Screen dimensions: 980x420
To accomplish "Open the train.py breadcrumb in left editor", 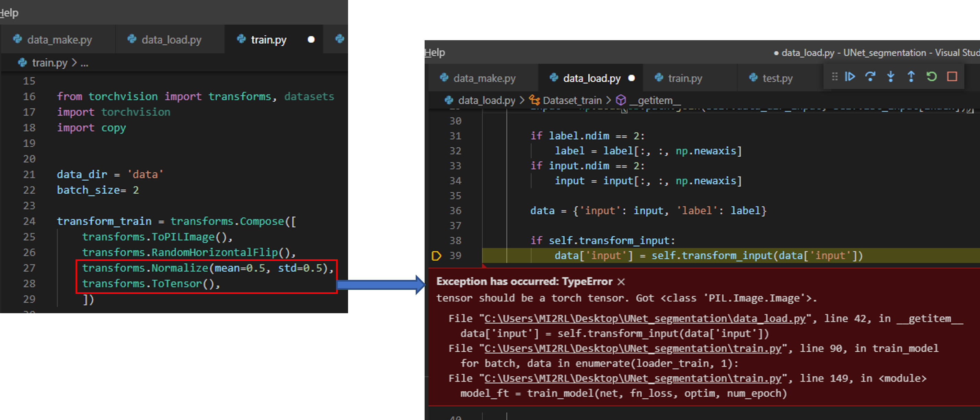I will pyautogui.click(x=49, y=63).
